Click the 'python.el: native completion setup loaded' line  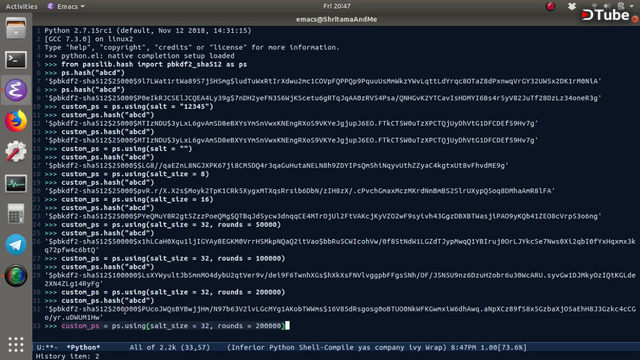coord(140,56)
